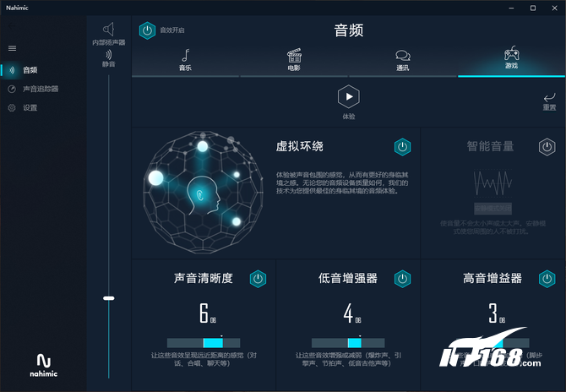Enable Smart Volume (智能音量) power button
Image resolution: width=566 pixels, height=392 pixels.
click(x=547, y=147)
